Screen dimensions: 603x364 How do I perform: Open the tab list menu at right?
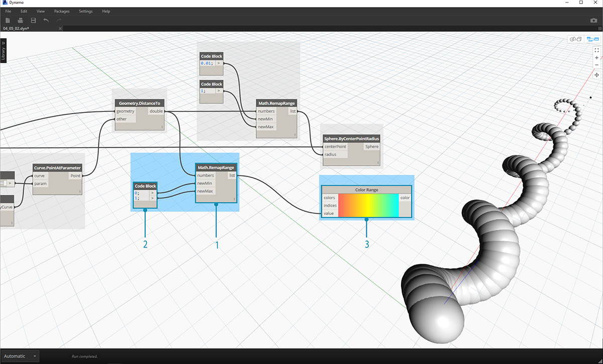pyautogui.click(x=599, y=29)
